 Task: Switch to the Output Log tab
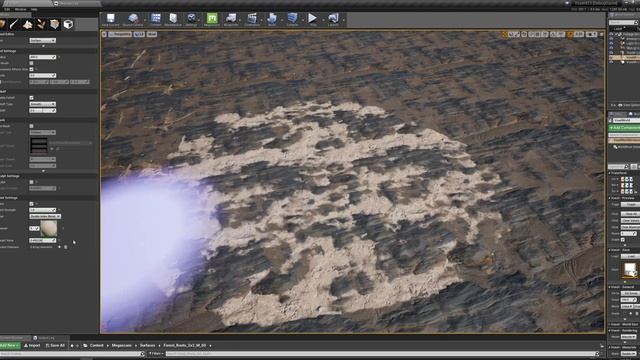[46, 338]
